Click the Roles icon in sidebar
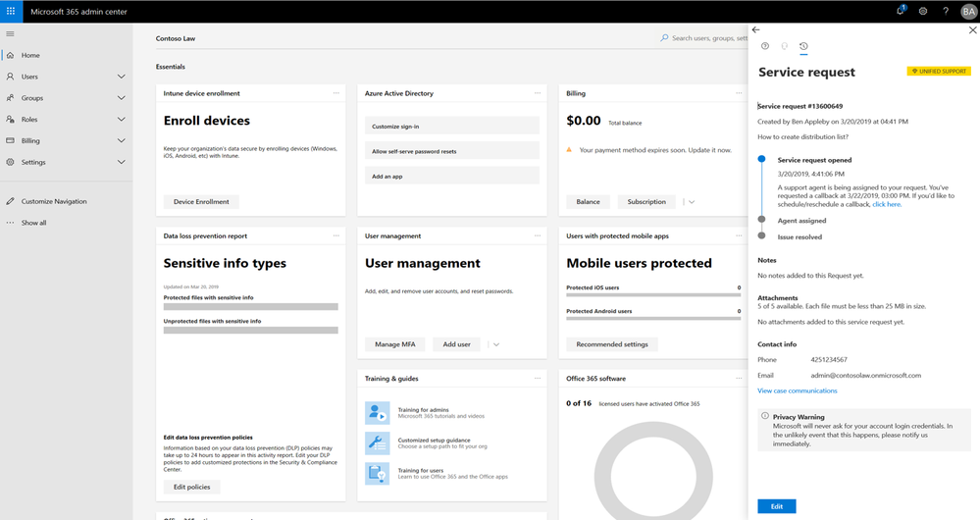Viewport: 980px width, 520px height. click(10, 119)
